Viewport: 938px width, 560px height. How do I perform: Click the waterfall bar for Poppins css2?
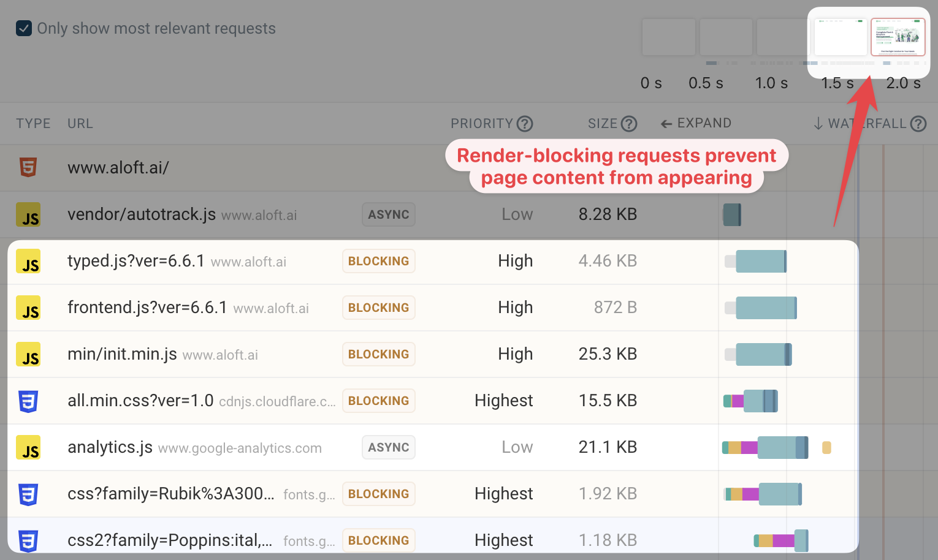coord(781,540)
